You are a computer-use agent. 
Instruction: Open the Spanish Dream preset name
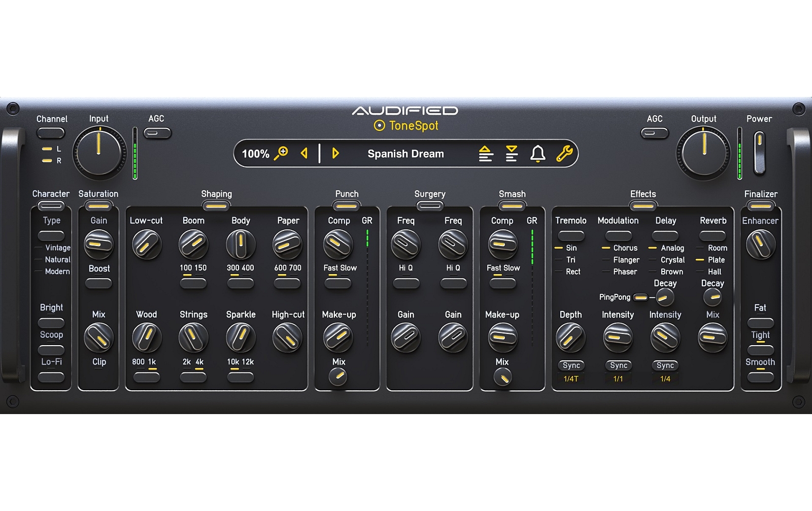tap(405, 154)
